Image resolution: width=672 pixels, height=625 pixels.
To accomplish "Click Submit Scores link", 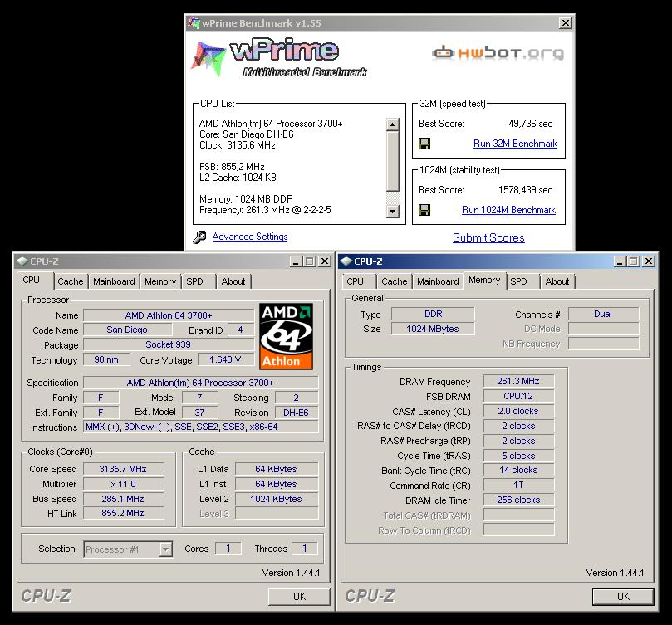I will (x=488, y=237).
